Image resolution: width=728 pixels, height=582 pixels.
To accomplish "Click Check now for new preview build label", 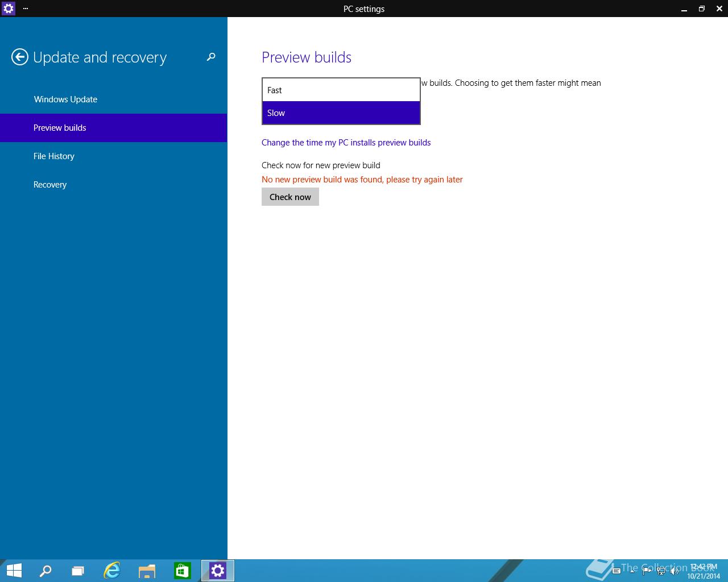I will 321,165.
